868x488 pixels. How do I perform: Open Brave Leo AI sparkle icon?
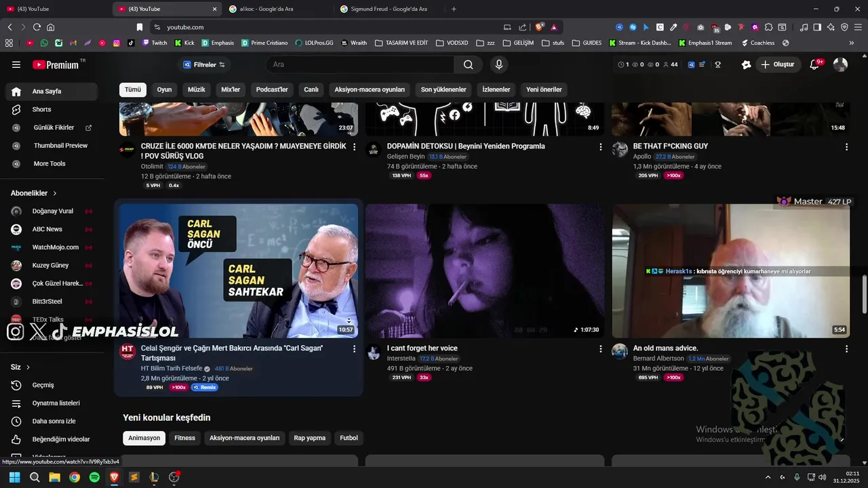pos(831,27)
